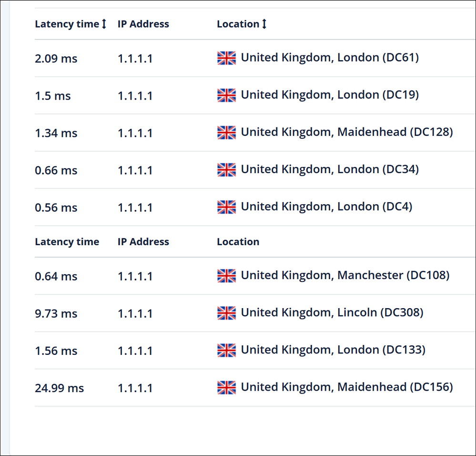Sort table by Latency time arrow
Viewport: 476px width, 456px height.
[104, 24]
